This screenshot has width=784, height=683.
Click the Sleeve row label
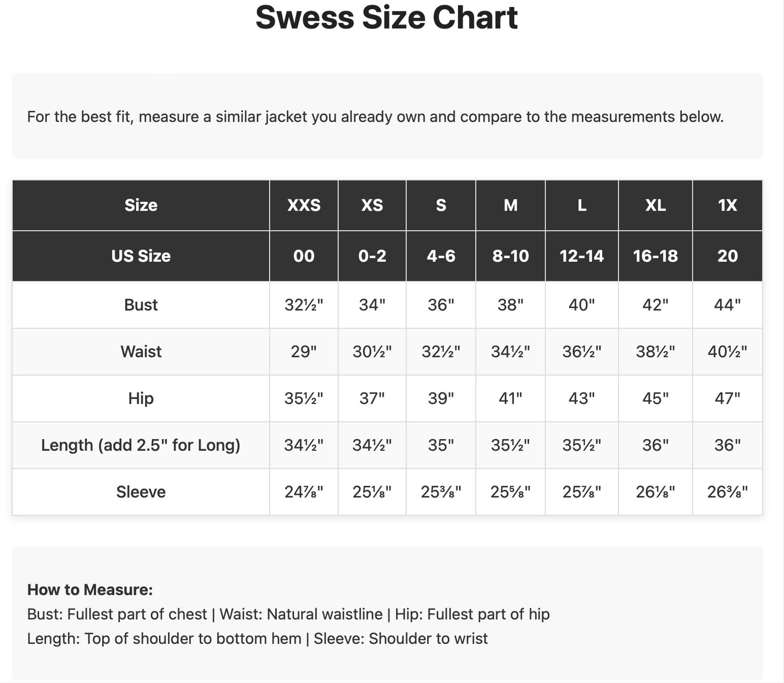pyautogui.click(x=141, y=492)
